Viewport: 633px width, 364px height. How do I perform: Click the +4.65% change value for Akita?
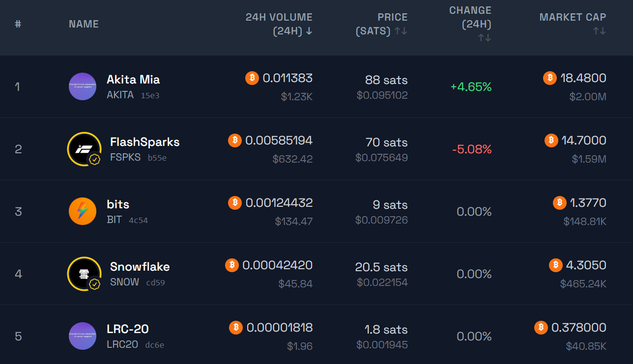(471, 87)
